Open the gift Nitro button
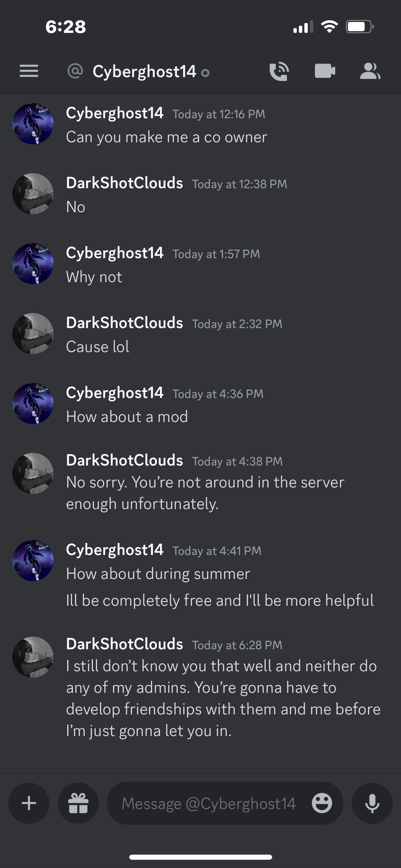The width and height of the screenshot is (401, 868). click(x=78, y=803)
